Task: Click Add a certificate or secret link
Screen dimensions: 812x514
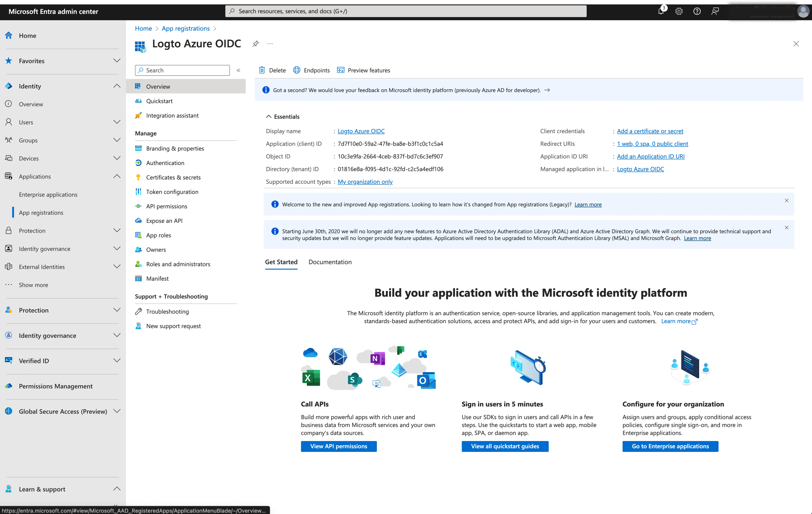Action: 649,131
